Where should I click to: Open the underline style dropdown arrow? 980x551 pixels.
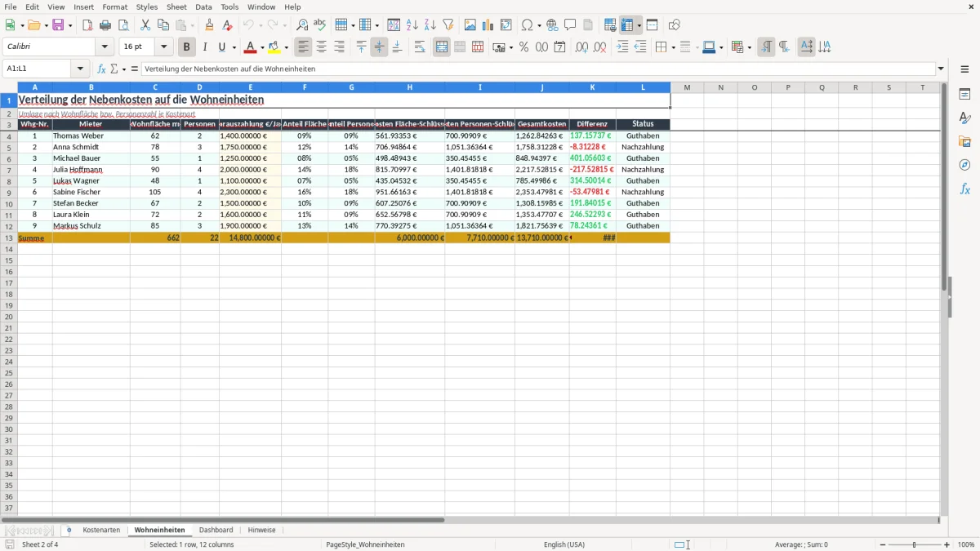click(234, 47)
